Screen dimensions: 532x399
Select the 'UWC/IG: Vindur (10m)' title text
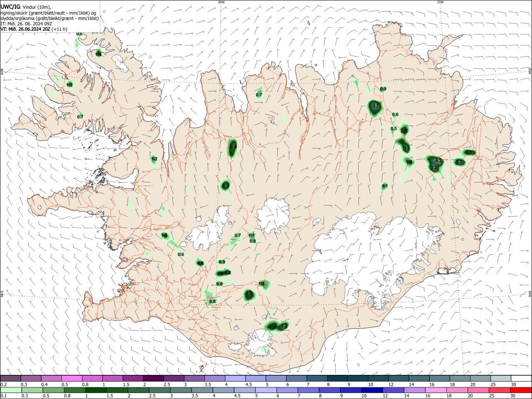(26, 7)
